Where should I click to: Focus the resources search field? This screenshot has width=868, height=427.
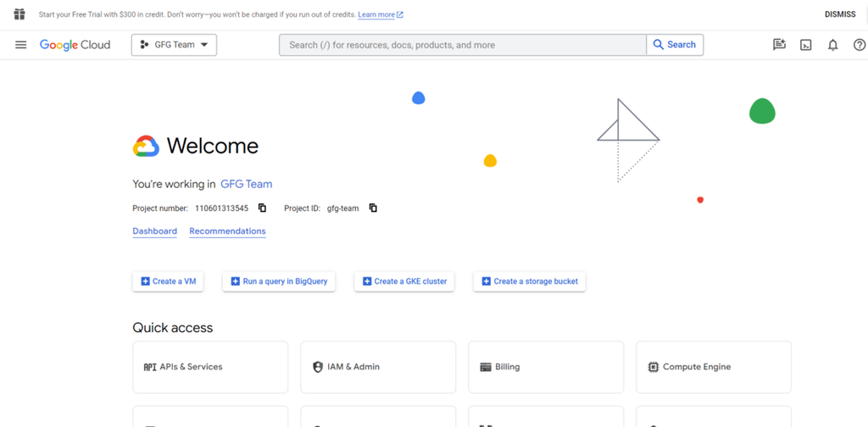(462, 45)
